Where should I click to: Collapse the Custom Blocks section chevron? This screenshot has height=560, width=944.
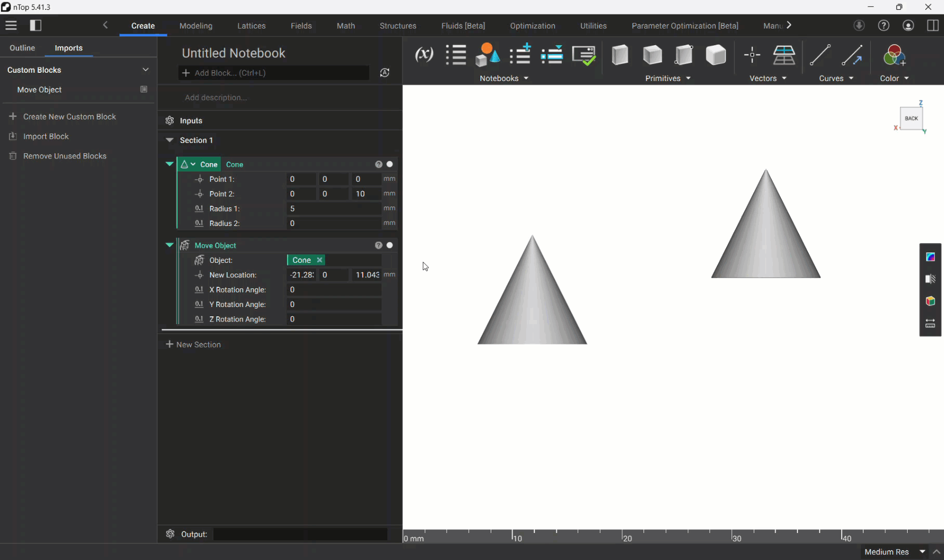click(146, 70)
